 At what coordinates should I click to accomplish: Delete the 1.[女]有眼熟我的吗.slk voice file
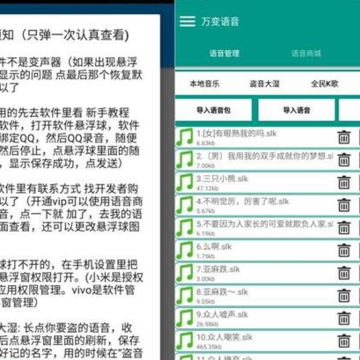[x=344, y=137]
